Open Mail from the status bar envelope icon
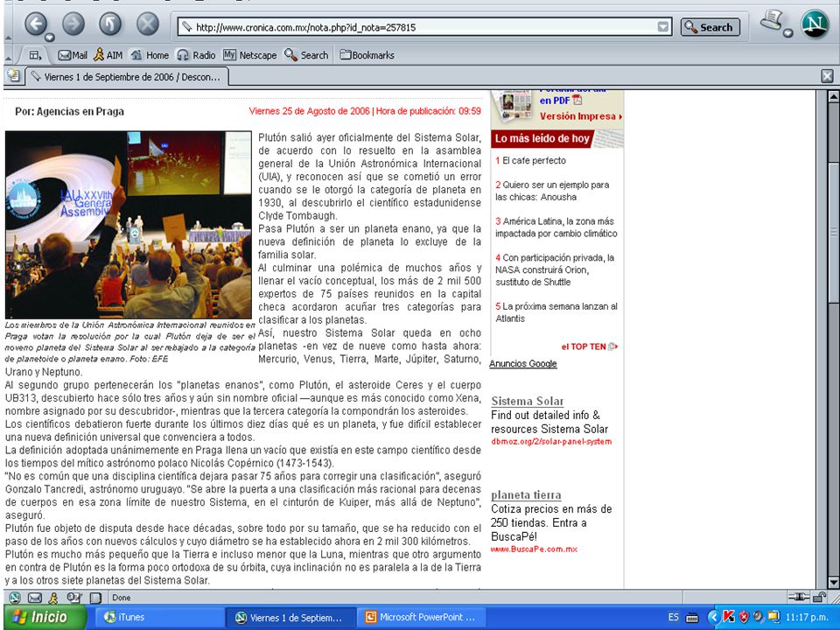840x630 pixels. point(34,598)
